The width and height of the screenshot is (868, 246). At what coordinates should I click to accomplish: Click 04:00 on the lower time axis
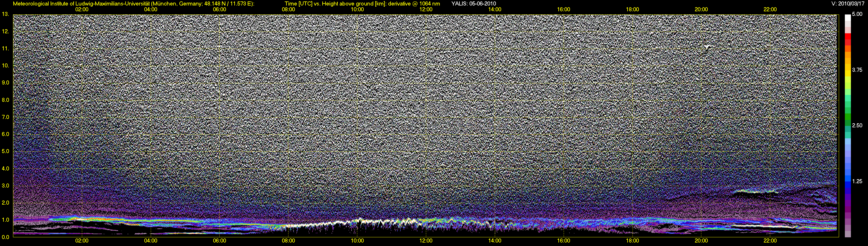point(151,241)
